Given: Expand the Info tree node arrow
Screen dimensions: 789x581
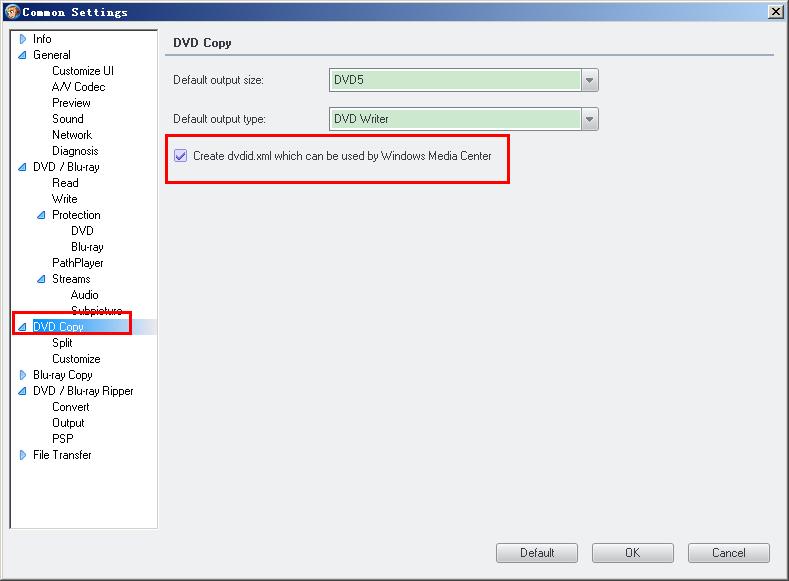Looking at the screenshot, I should 23,39.
